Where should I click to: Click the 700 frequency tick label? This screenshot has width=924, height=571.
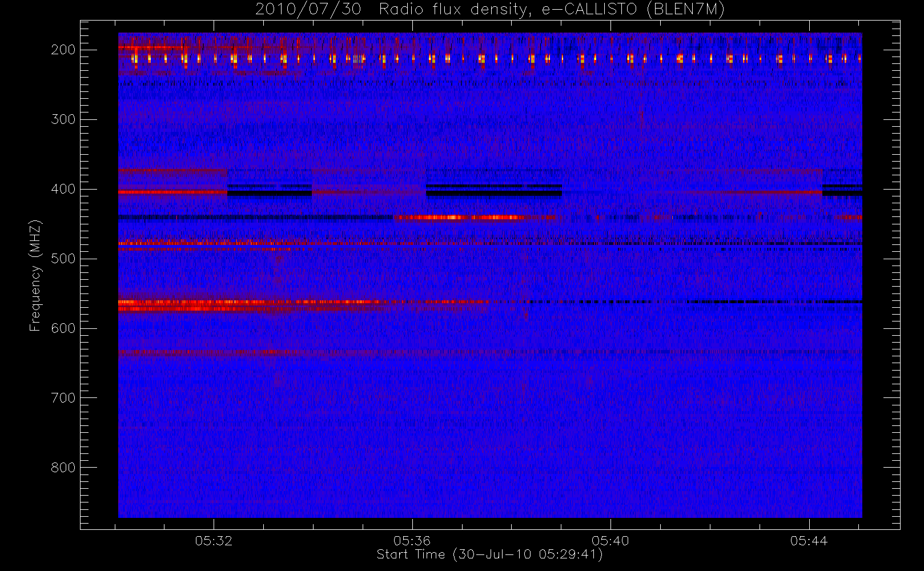click(63, 398)
